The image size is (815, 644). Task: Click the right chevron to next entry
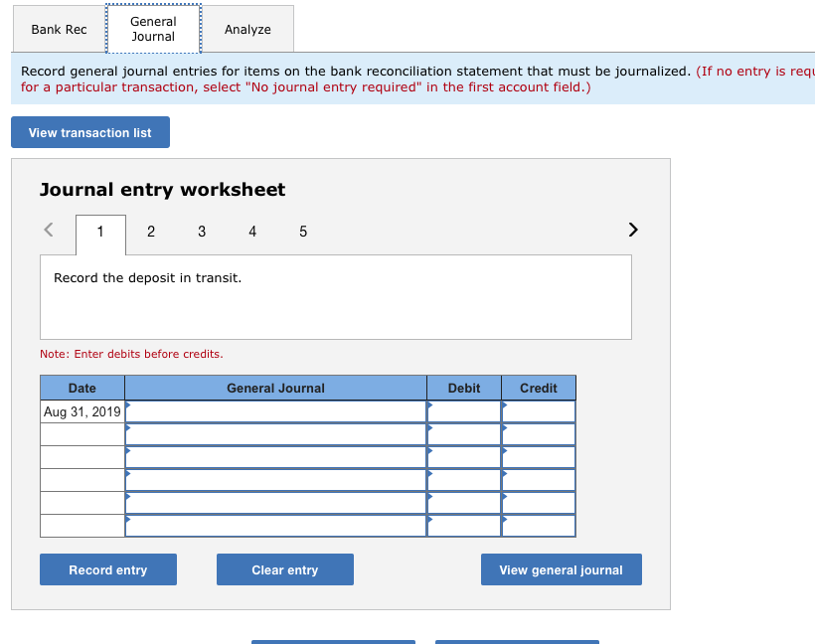(x=633, y=229)
